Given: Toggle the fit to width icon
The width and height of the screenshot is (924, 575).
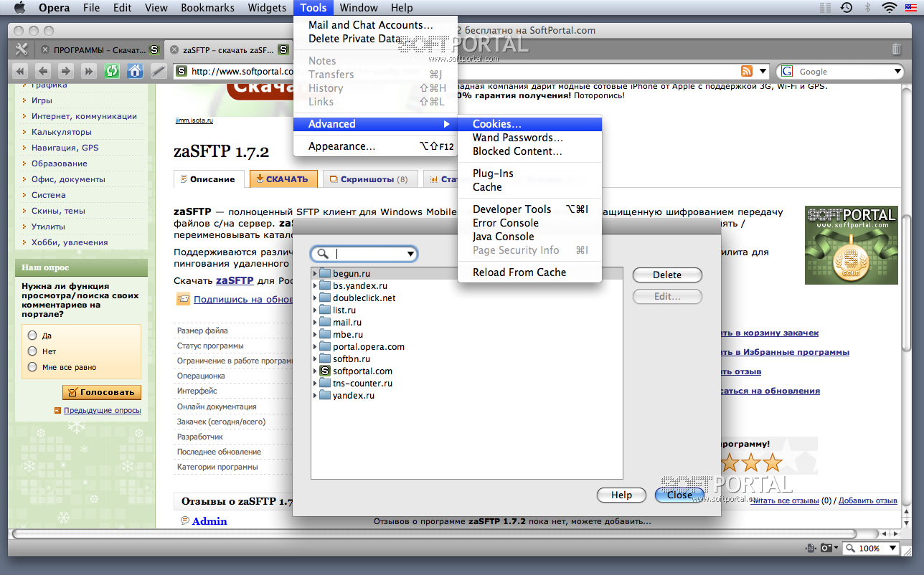Looking at the screenshot, I should [x=811, y=548].
